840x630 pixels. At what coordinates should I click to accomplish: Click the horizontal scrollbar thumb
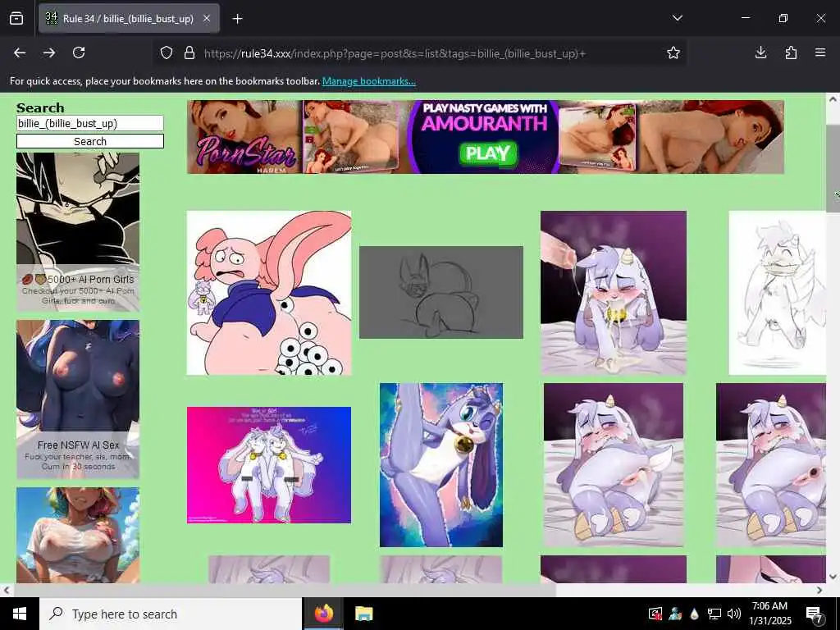pos(285,591)
